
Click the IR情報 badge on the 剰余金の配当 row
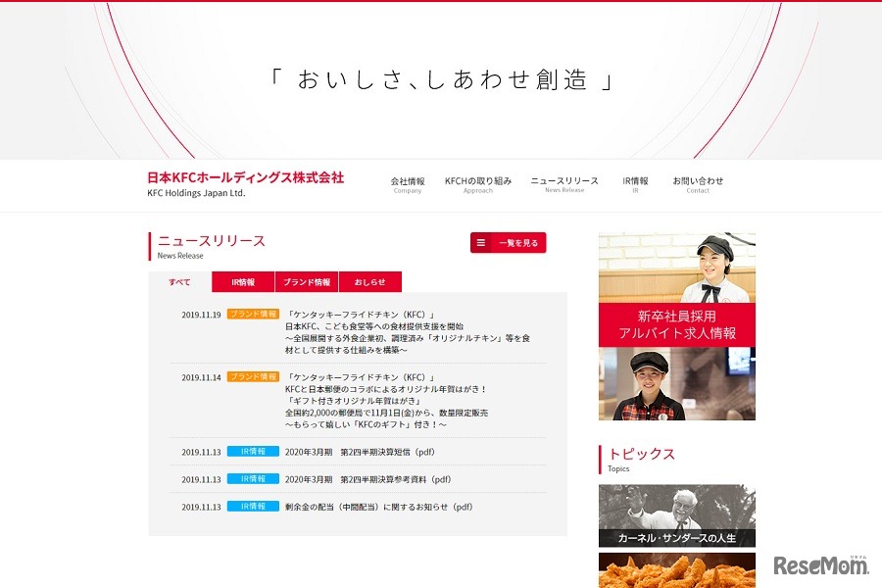tap(250, 508)
